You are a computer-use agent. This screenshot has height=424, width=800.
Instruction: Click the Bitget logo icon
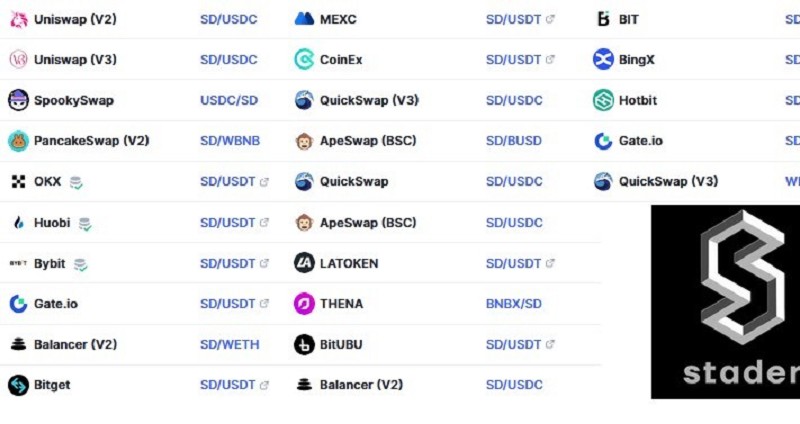pyautogui.click(x=18, y=385)
